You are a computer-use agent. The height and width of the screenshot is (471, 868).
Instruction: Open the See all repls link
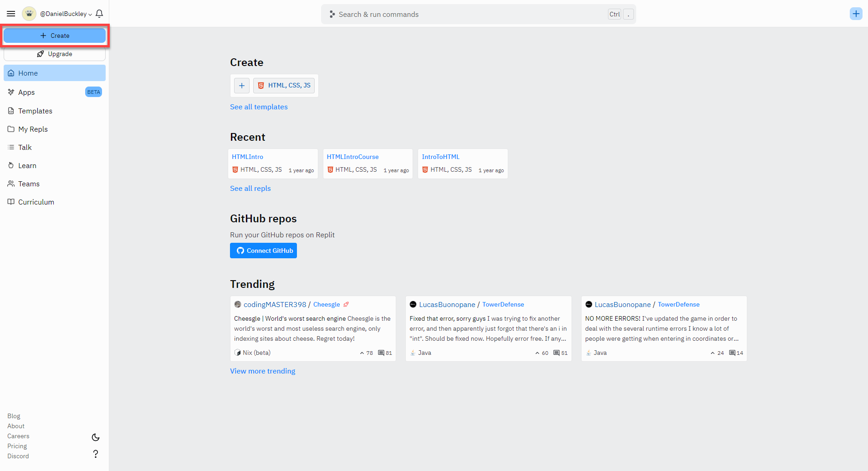[x=250, y=188]
